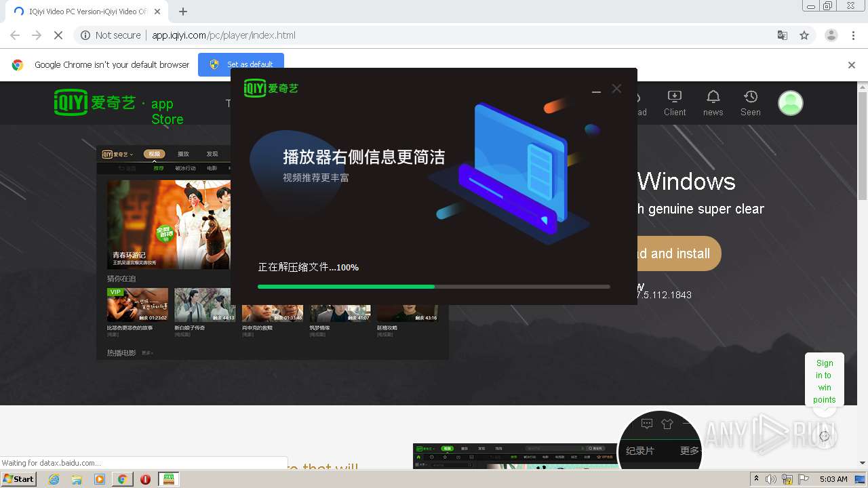Screen dimensions: 868x488
Task: Go forward in Chrome
Action: 37,35
